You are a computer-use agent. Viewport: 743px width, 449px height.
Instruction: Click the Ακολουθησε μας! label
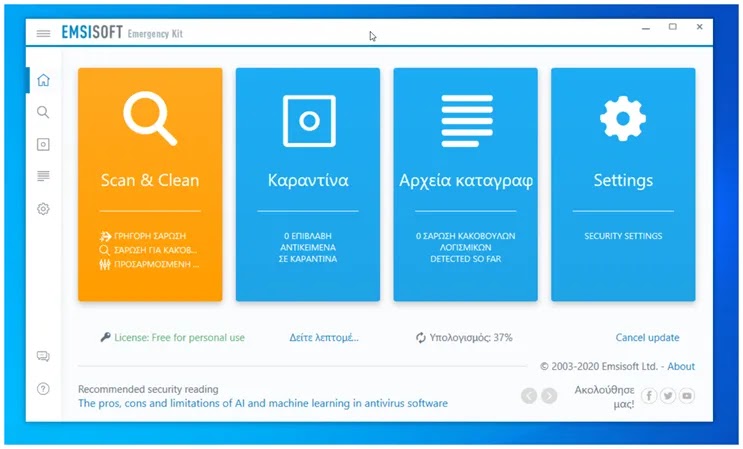point(604,396)
